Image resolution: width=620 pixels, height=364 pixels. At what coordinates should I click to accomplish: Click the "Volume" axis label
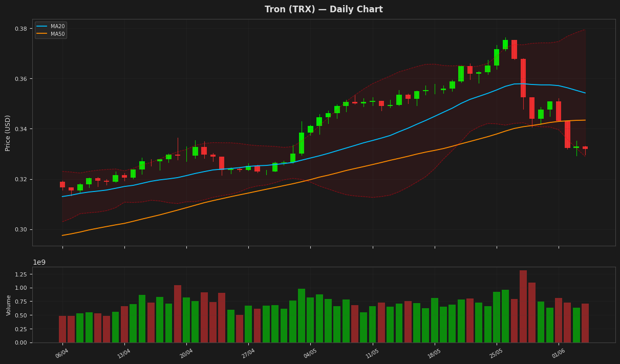coord(9,305)
